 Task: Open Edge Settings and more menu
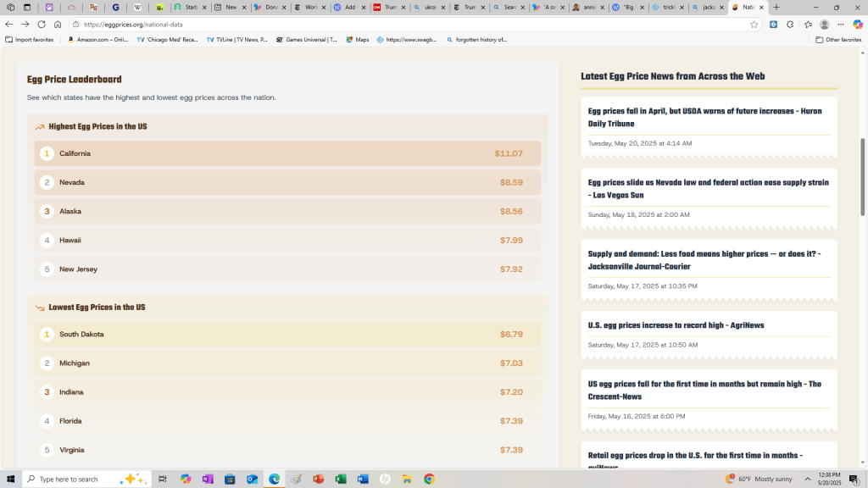tap(841, 25)
